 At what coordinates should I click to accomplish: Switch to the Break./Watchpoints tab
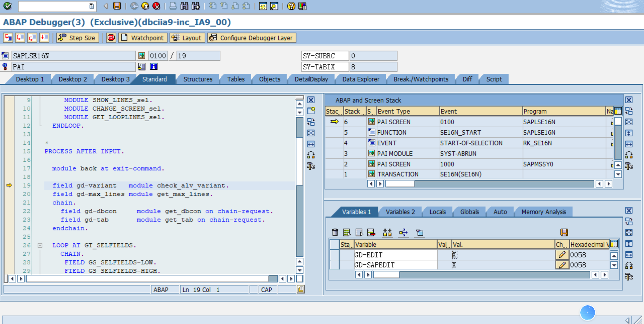click(x=421, y=79)
